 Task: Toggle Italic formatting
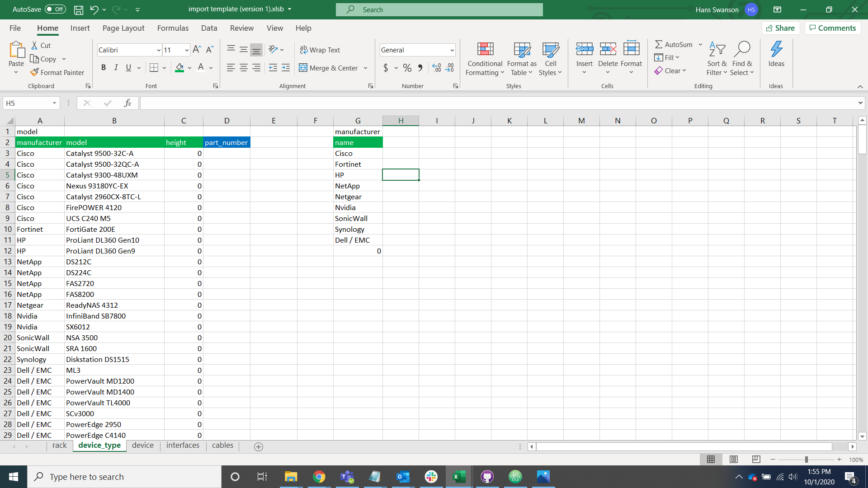[x=116, y=68]
